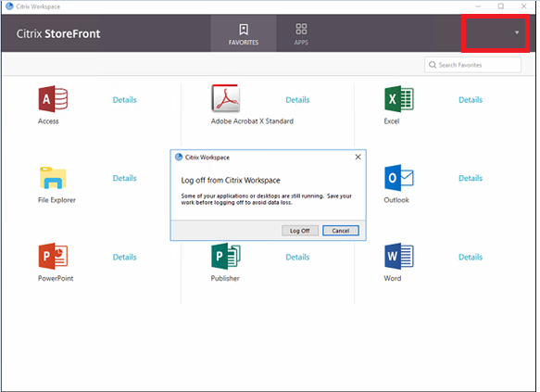Viewport: 540px width, 392px height.
Task: Click the Word app label
Action: point(393,278)
